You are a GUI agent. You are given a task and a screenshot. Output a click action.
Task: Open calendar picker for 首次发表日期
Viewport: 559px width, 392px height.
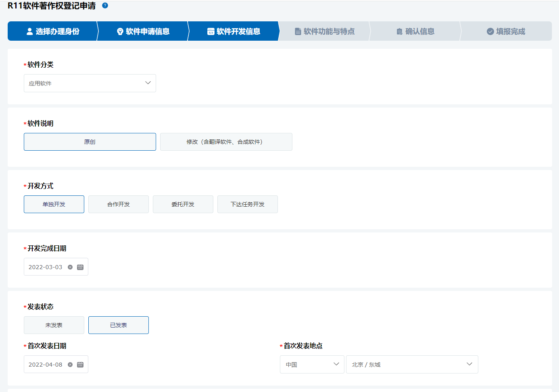(x=80, y=365)
